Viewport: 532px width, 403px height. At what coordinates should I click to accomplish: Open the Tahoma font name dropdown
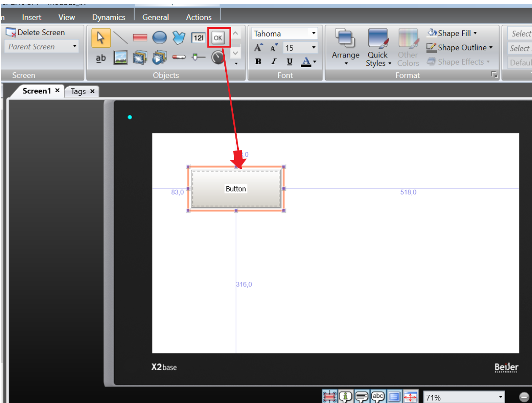pyautogui.click(x=314, y=33)
